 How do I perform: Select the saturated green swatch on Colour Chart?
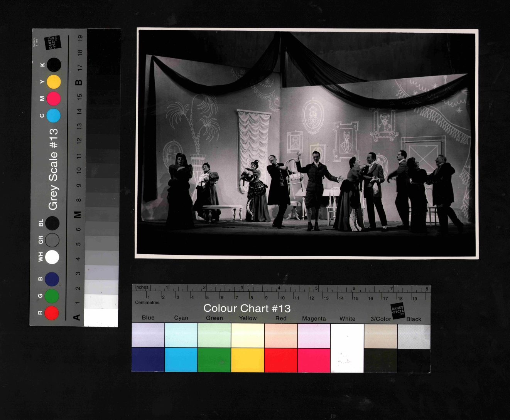[x=214, y=360]
